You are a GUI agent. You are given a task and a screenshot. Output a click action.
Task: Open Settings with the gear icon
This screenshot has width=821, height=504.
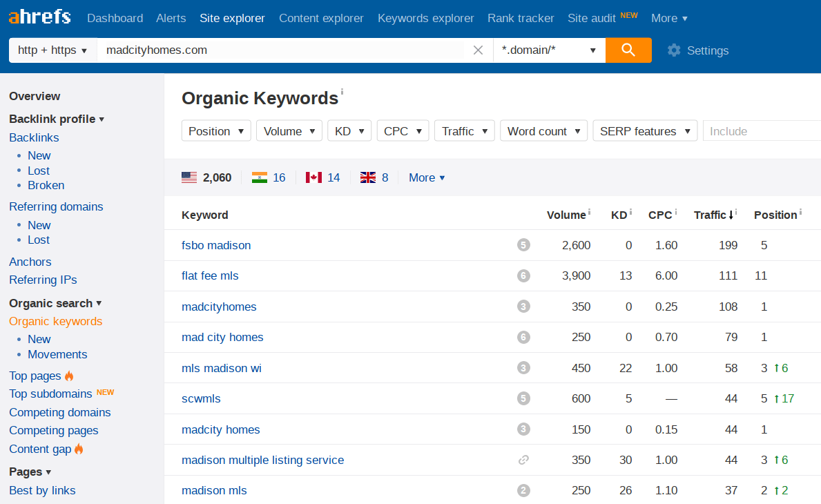coord(674,50)
